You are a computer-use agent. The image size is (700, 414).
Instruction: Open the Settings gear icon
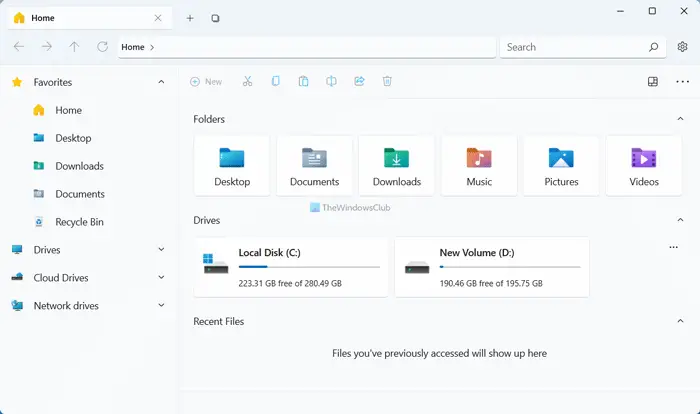click(x=682, y=46)
